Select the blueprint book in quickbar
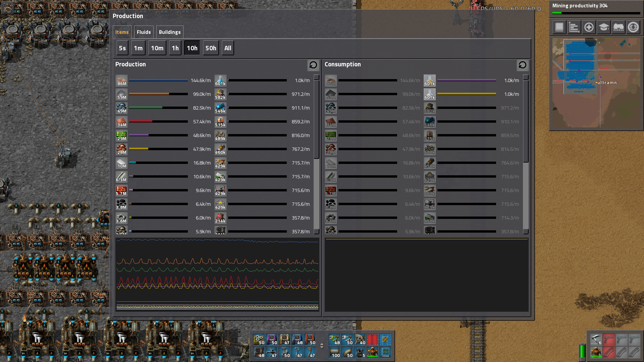Screen dimensions: 644x362 click(x=385, y=352)
